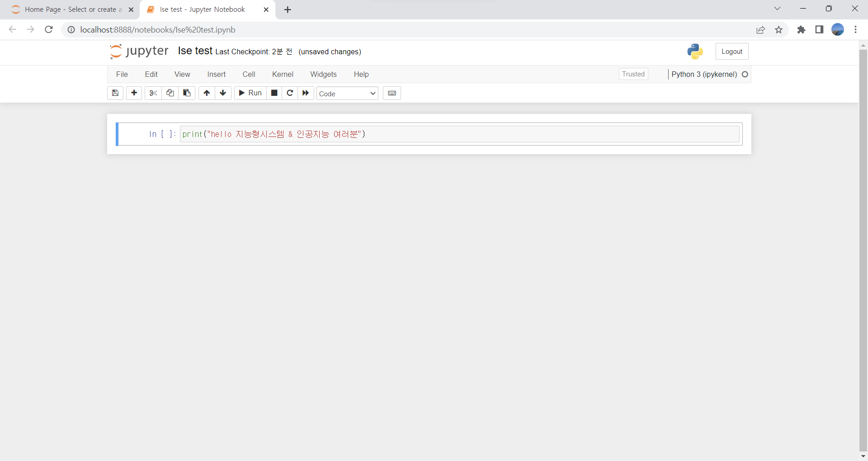Insert a cell below with the plus icon
868x461 pixels.
click(134, 93)
